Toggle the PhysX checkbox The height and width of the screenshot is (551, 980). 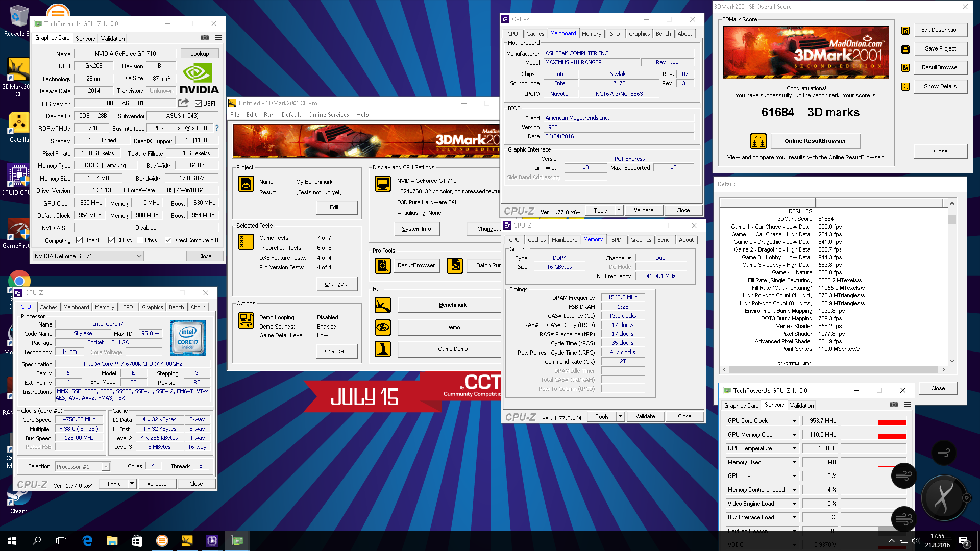pyautogui.click(x=140, y=240)
